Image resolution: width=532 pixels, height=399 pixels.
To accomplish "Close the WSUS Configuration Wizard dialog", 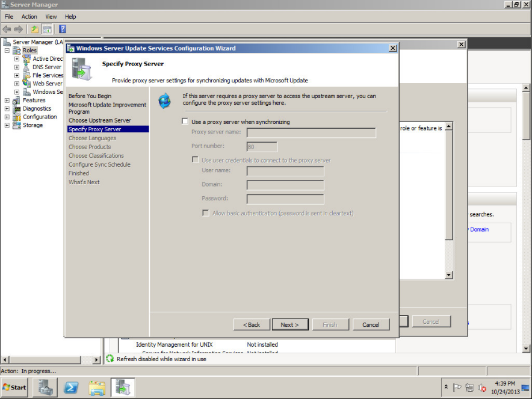I will click(392, 48).
